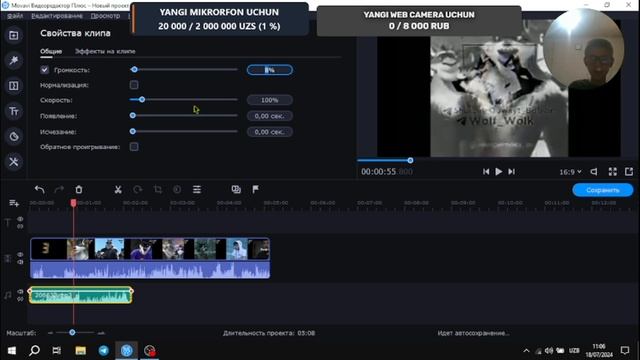Show hidden system tray icons chevron
This screenshot has width=640, height=360.
[x=526, y=351]
